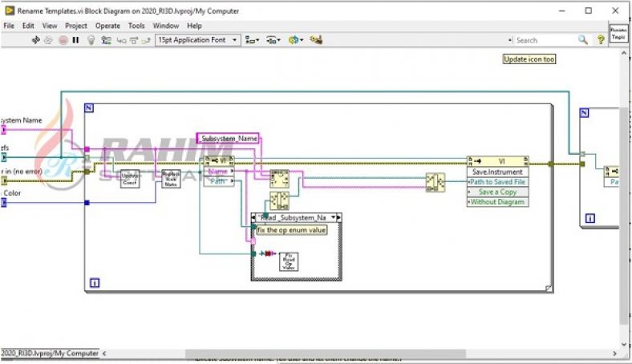This screenshot has height=364, width=632.
Task: Click the yellow Context Help question mark
Action: pos(600,40)
